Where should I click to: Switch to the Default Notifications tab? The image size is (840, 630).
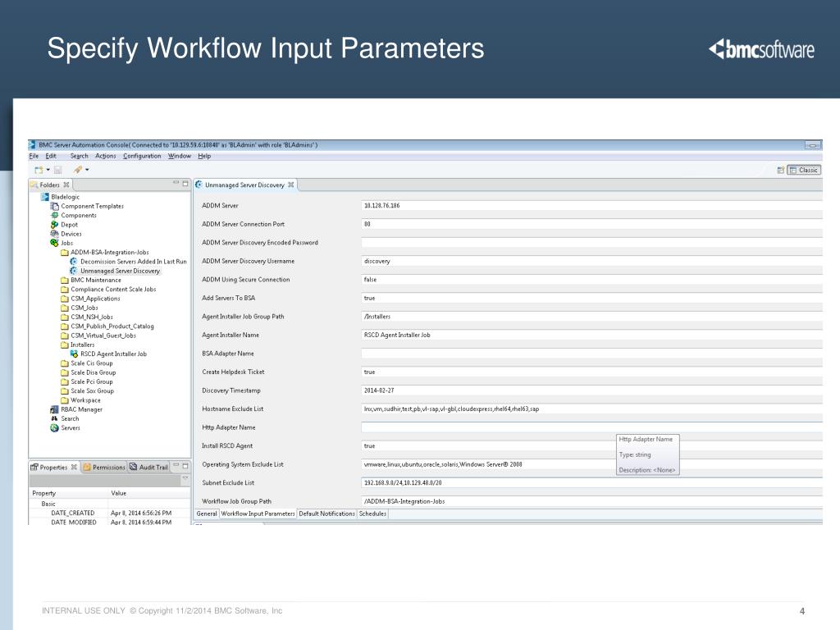[326, 514]
